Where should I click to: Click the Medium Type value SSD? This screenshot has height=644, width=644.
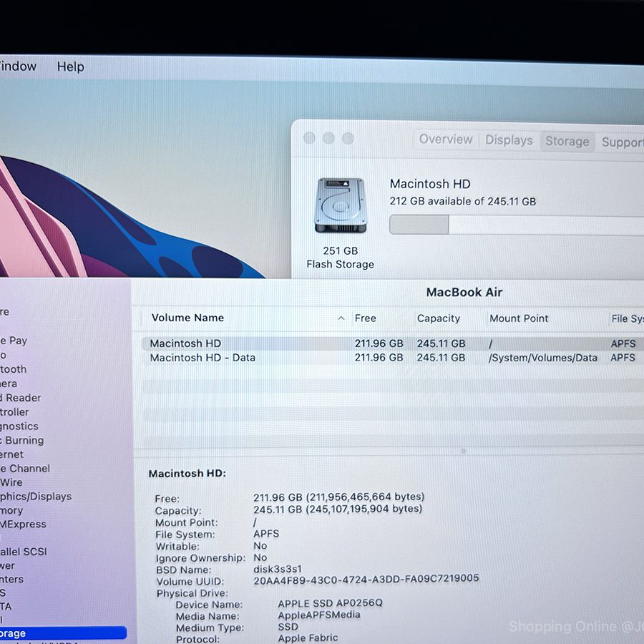pos(288,627)
